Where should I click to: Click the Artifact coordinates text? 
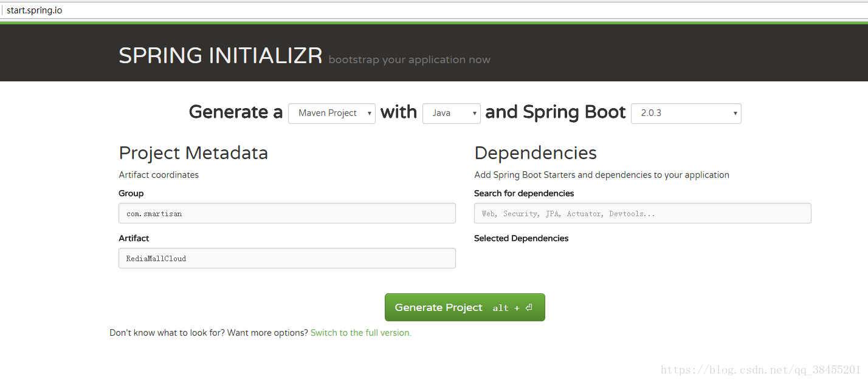pyautogui.click(x=159, y=175)
